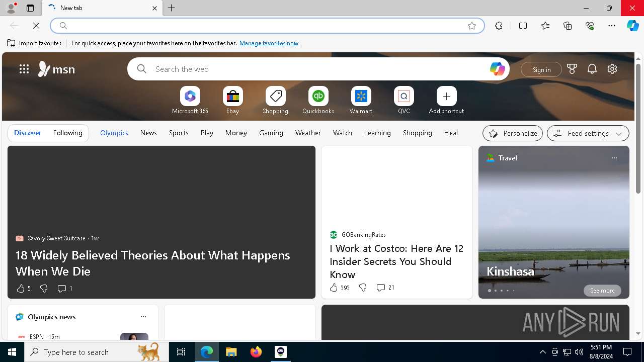The height and width of the screenshot is (362, 644).
Task: Open Collections toolbar icon
Action: point(568,26)
